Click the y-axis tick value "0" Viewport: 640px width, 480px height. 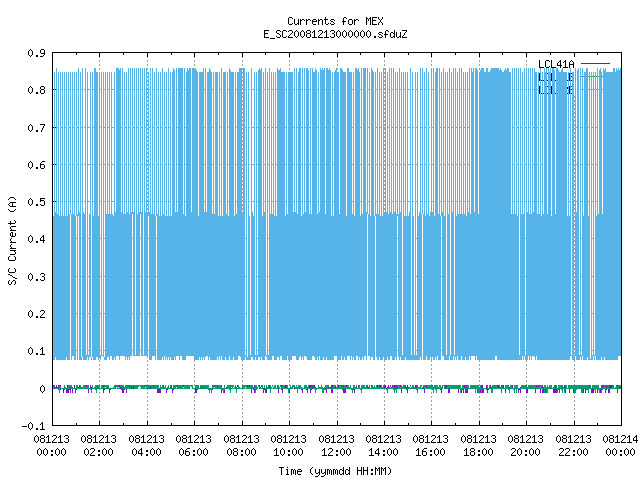click(x=42, y=389)
